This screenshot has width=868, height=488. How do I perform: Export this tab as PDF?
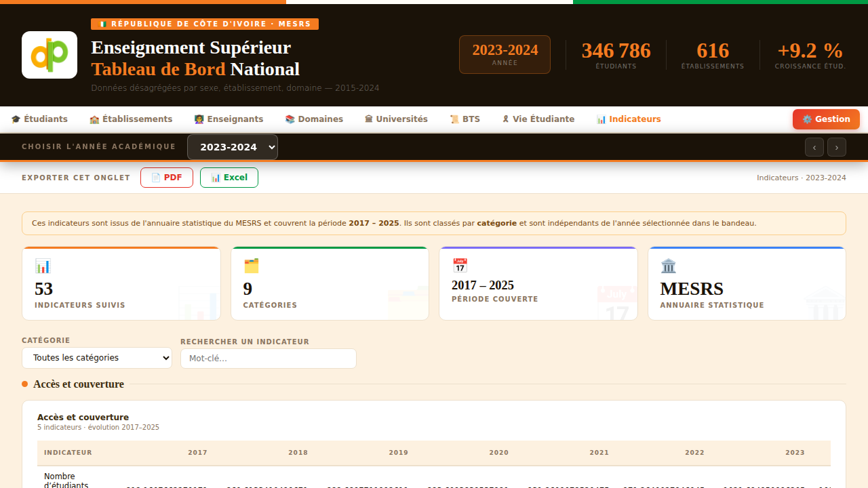coord(167,178)
